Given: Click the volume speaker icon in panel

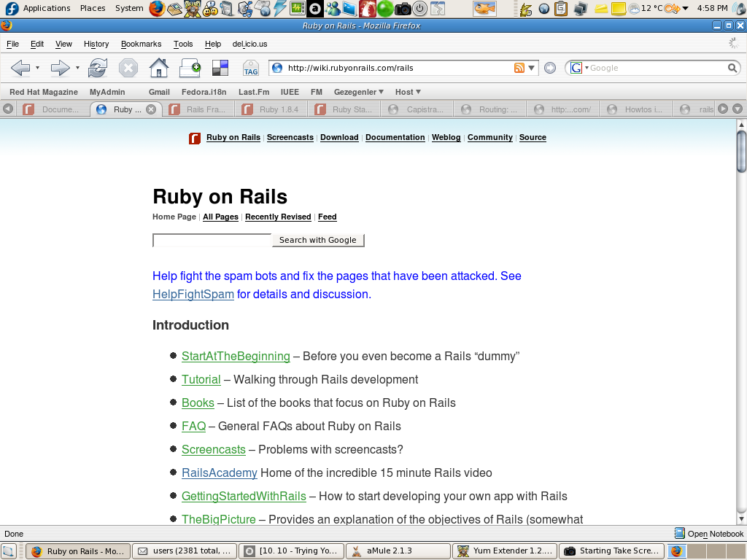Looking at the screenshot, I should (x=739, y=8).
